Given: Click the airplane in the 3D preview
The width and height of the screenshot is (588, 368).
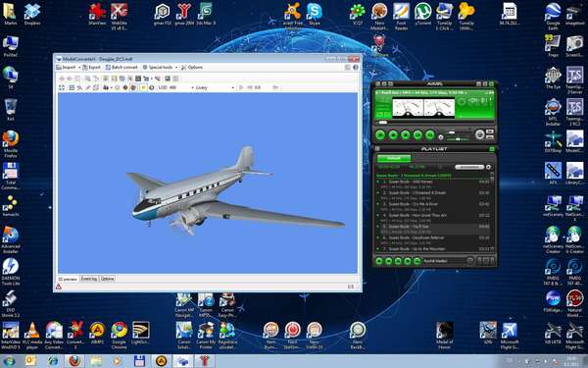Looking at the screenshot, I should pos(234,191).
